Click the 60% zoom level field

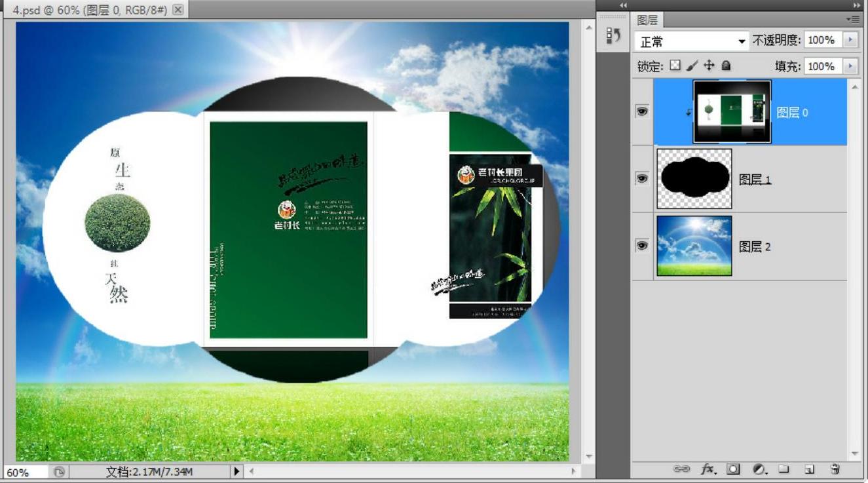[25, 472]
